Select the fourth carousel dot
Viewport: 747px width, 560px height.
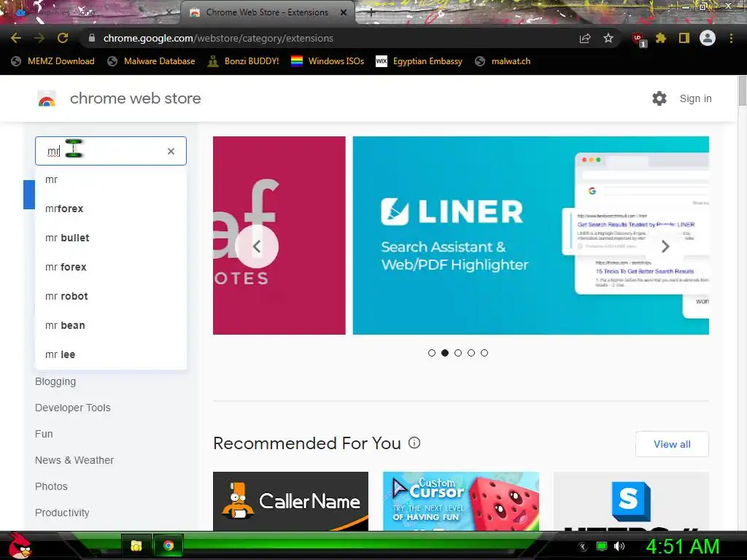click(x=471, y=353)
